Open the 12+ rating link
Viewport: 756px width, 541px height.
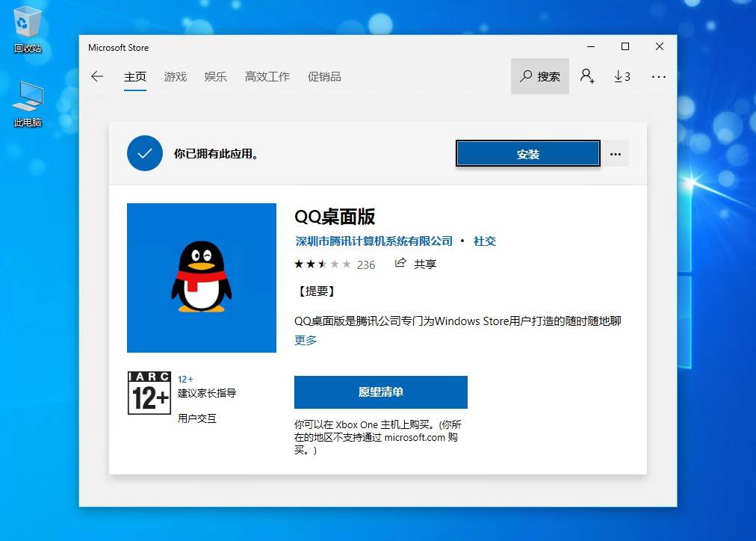185,379
